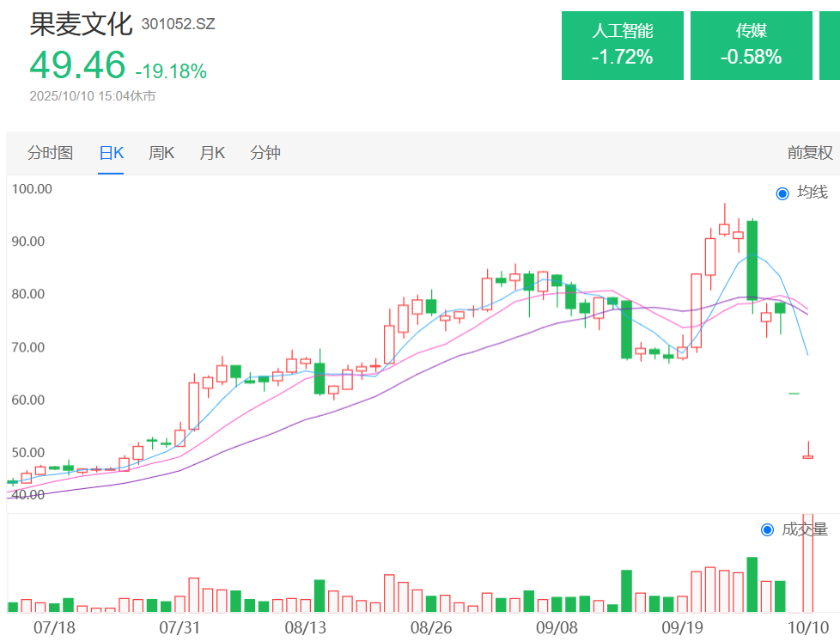The image size is (840, 642).
Task: Toggle the 均线 radio button
Action: pos(782,193)
